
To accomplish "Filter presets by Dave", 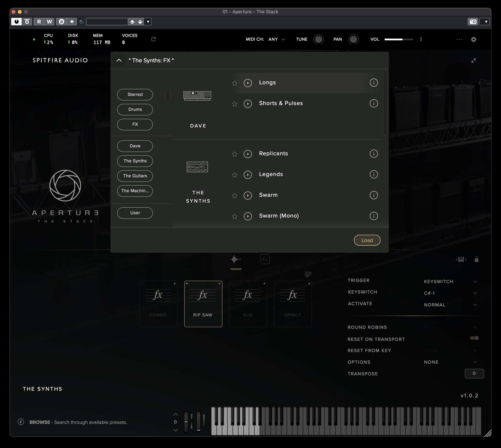I will 135,146.
